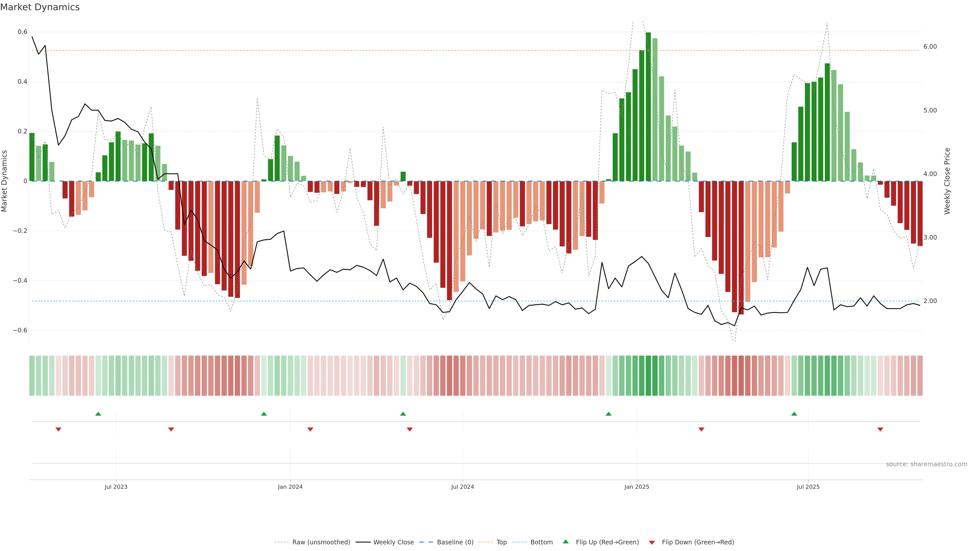Click the Market Dynamics chart title
The height and width of the screenshot is (551, 980).
coord(40,7)
